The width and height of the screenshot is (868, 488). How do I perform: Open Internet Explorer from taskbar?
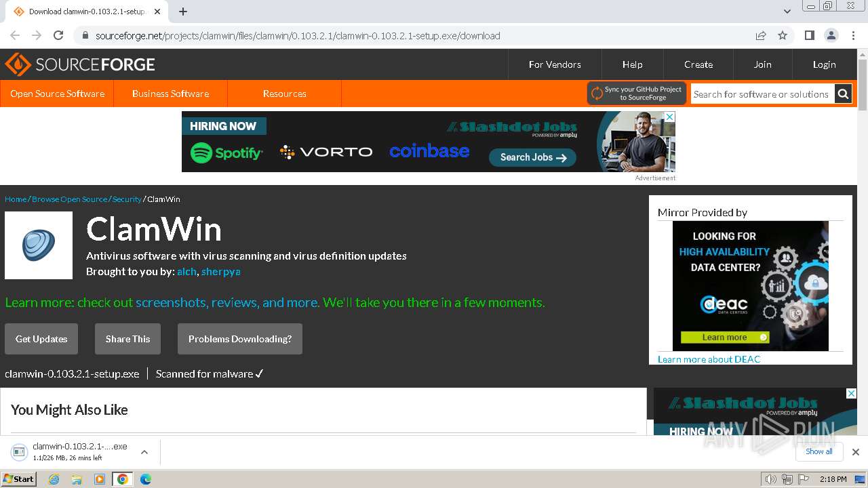point(54,479)
